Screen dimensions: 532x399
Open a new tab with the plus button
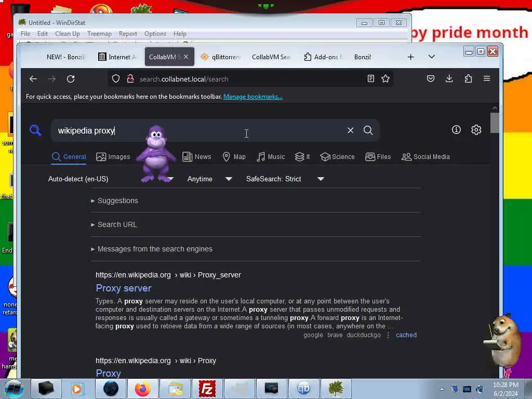tap(411, 57)
